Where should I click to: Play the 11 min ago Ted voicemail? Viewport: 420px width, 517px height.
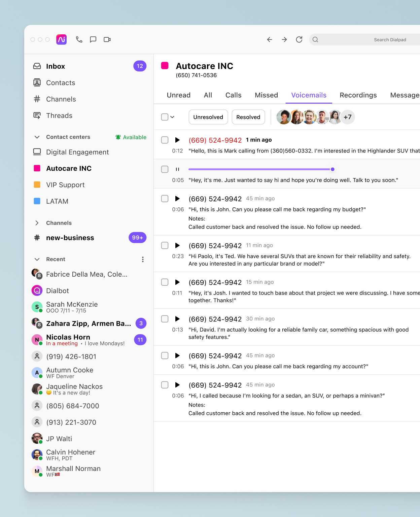[177, 245]
